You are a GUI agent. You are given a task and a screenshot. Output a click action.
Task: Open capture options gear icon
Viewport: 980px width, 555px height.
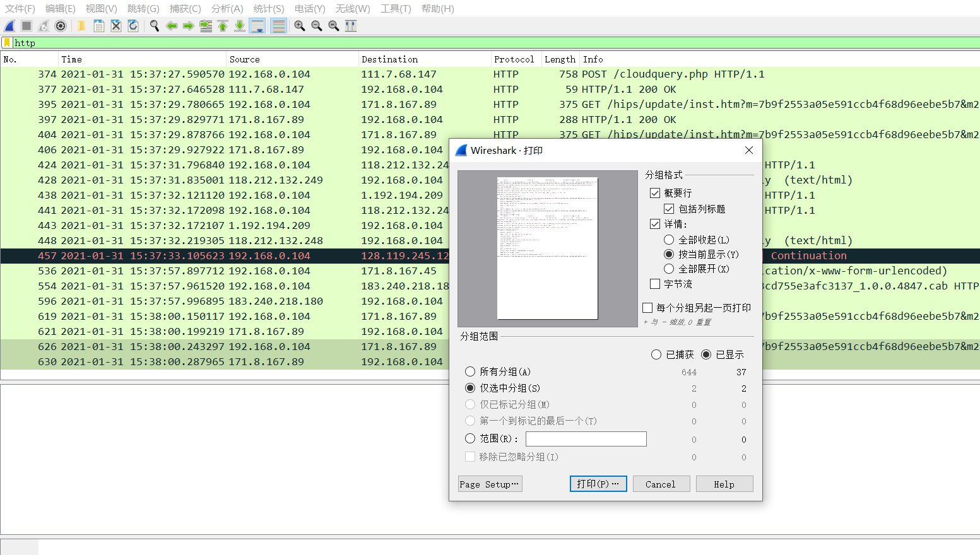[x=61, y=26]
